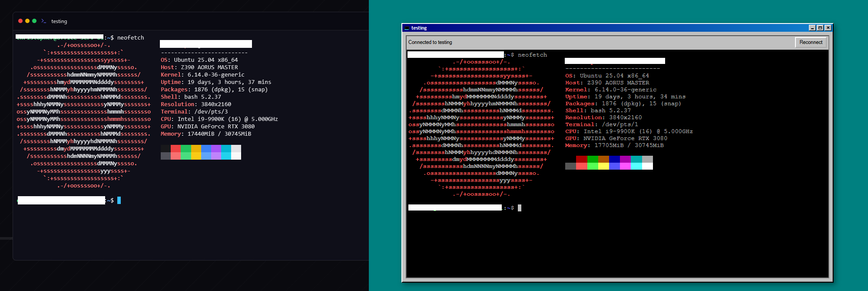Screen dimensions: 868x291
Task: Click the red close dot in left terminal
Action: coord(20,21)
